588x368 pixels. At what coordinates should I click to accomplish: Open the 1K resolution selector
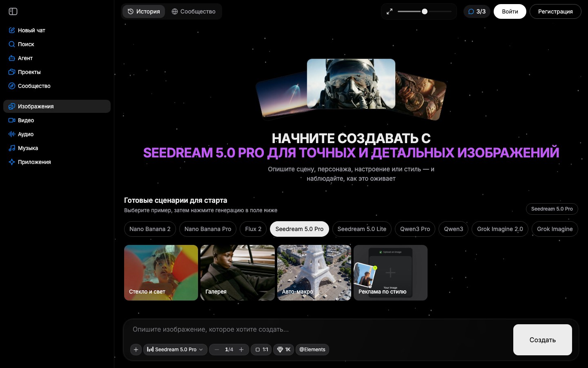pos(284,350)
